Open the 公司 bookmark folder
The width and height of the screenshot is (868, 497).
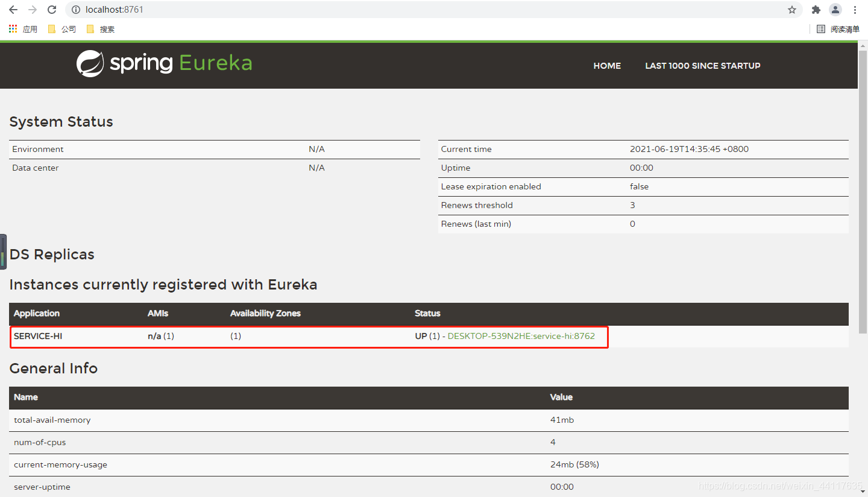(x=62, y=29)
